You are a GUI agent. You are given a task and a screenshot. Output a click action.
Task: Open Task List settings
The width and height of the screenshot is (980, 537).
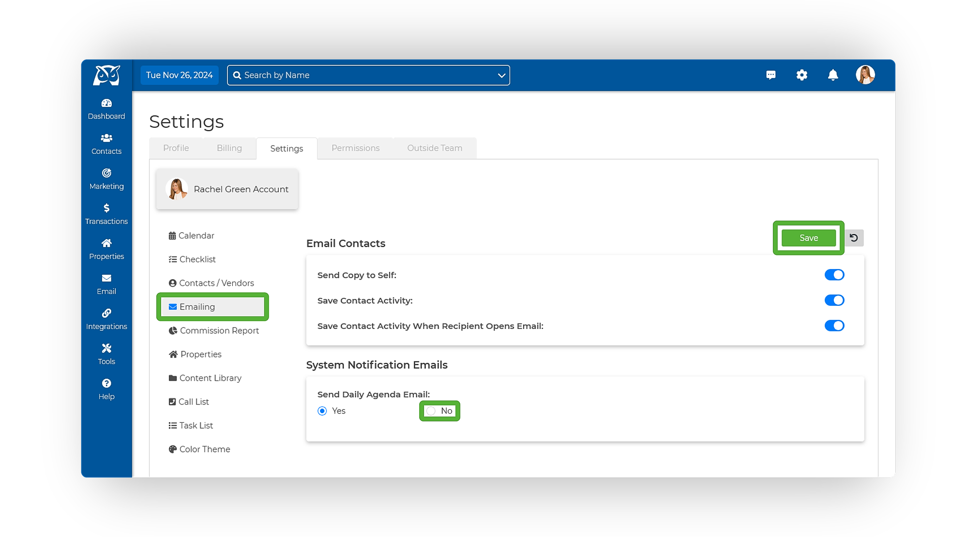pyautogui.click(x=191, y=425)
